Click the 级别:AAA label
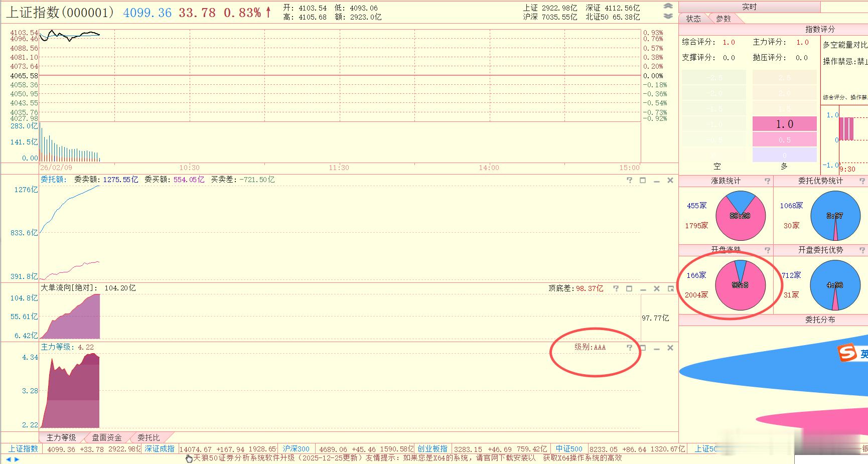 point(590,347)
